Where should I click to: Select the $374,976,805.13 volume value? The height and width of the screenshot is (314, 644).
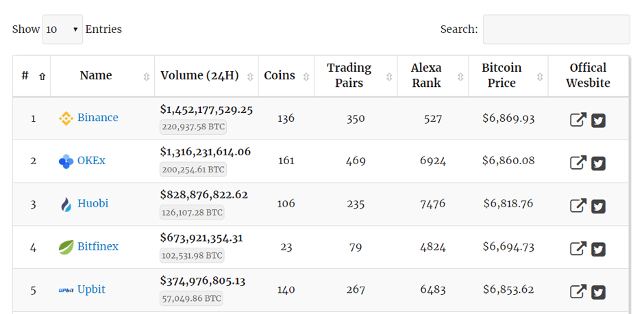click(x=203, y=280)
